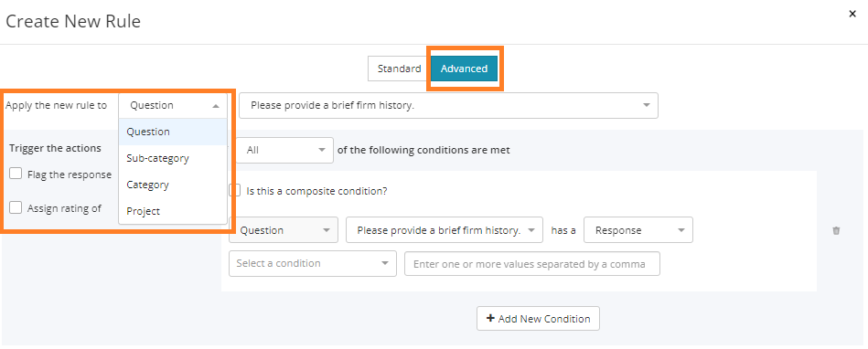Check Is this a composite condition
The image size is (868, 349).
click(235, 191)
